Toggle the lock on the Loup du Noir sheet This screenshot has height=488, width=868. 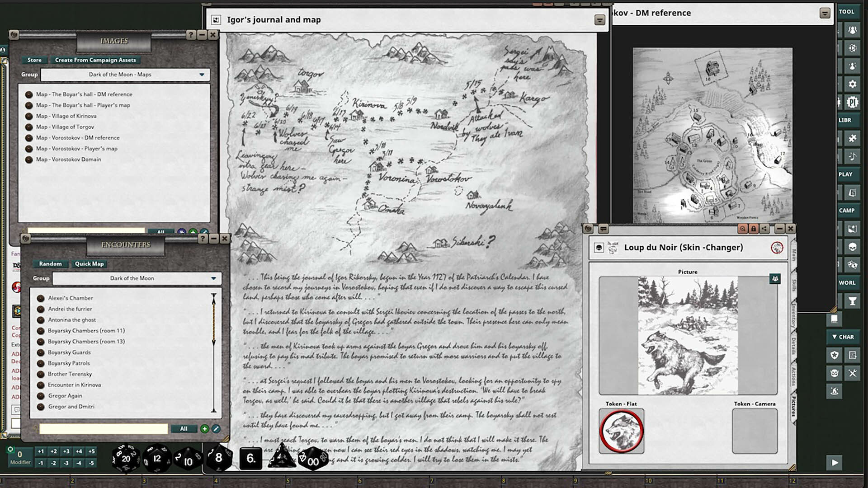pos(754,229)
